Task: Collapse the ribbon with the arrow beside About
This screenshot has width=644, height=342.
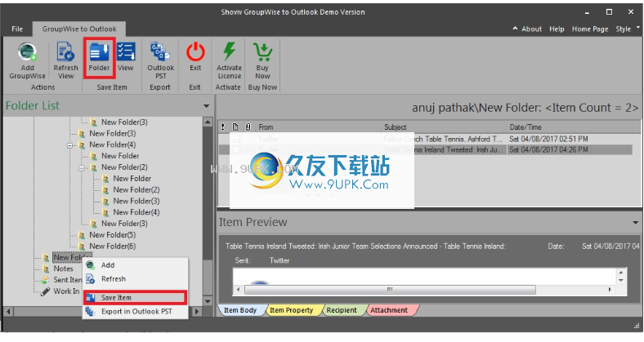Action: click(x=515, y=29)
